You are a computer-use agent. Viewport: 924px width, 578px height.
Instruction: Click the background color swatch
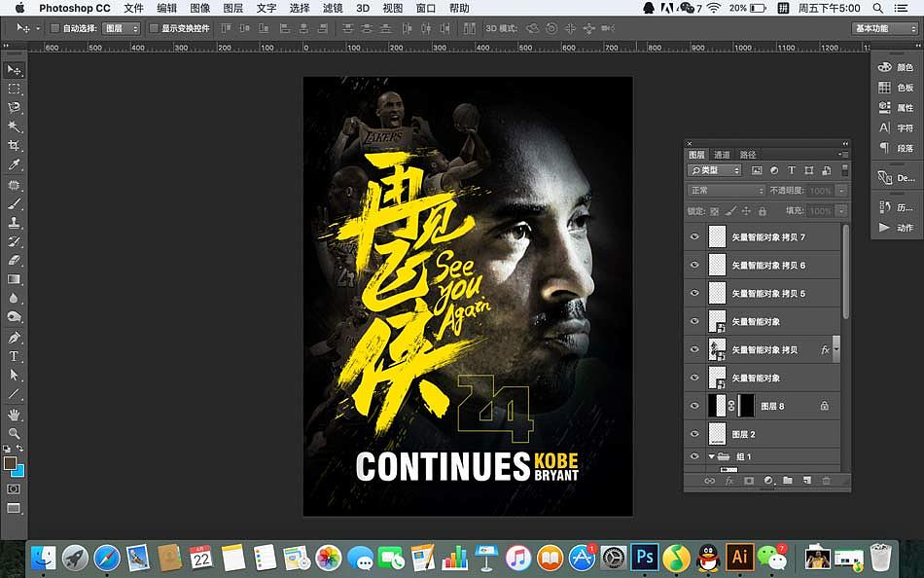pyautogui.click(x=19, y=471)
